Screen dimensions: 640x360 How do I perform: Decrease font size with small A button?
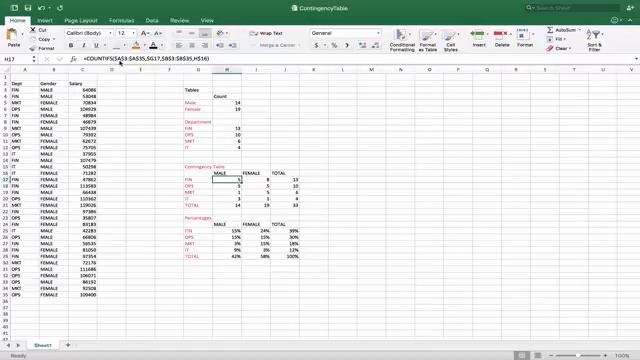[158, 33]
